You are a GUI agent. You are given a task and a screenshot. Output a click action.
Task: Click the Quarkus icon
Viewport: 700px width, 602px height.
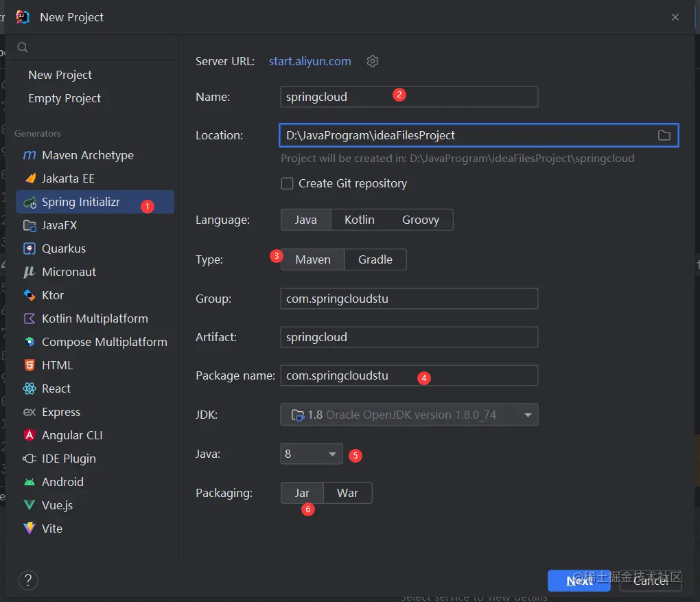[30, 248]
